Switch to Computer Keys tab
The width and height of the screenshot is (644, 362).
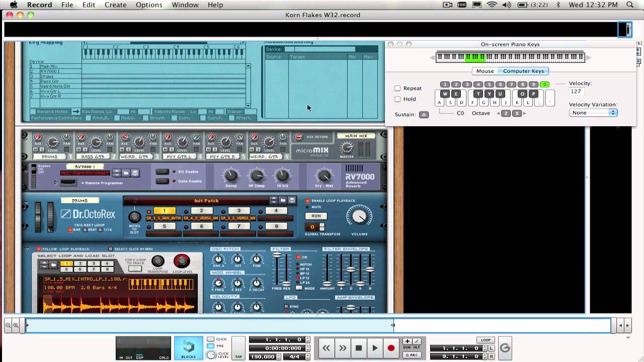523,71
